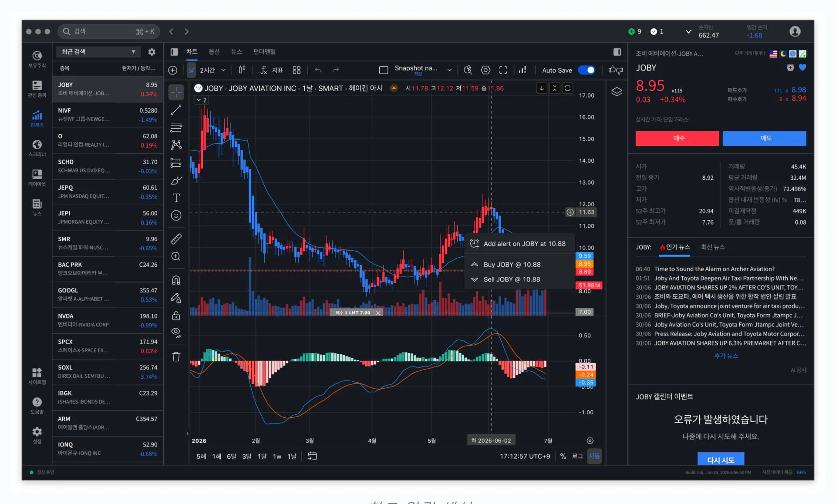The width and height of the screenshot is (836, 504).
Task: Click the zoom-in magnifier tool
Action: [x=176, y=256]
